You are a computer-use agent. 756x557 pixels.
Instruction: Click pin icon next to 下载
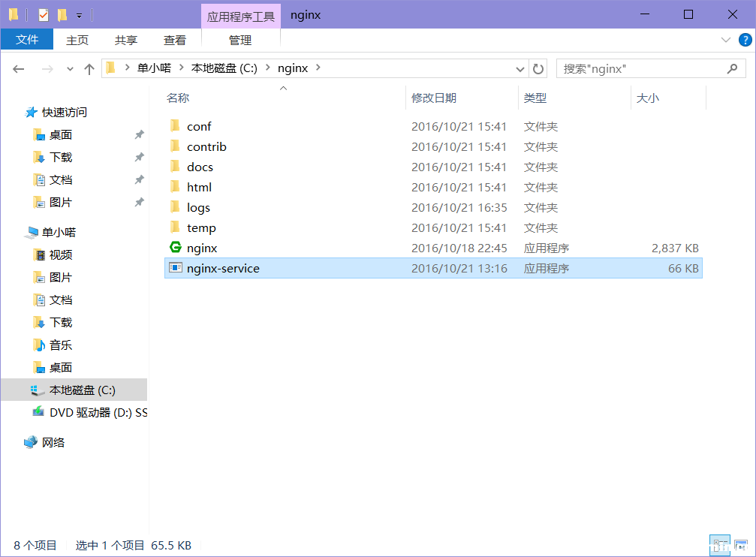140,157
